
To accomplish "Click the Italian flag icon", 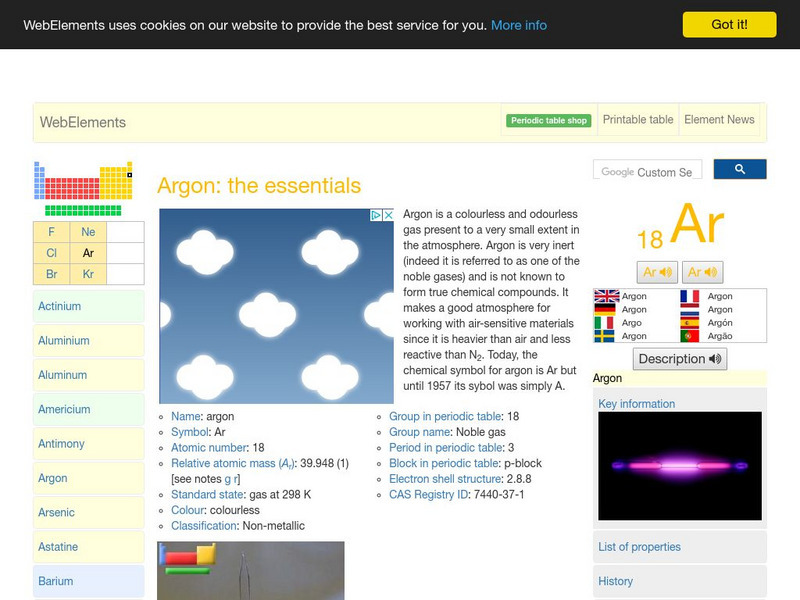I will [604, 323].
